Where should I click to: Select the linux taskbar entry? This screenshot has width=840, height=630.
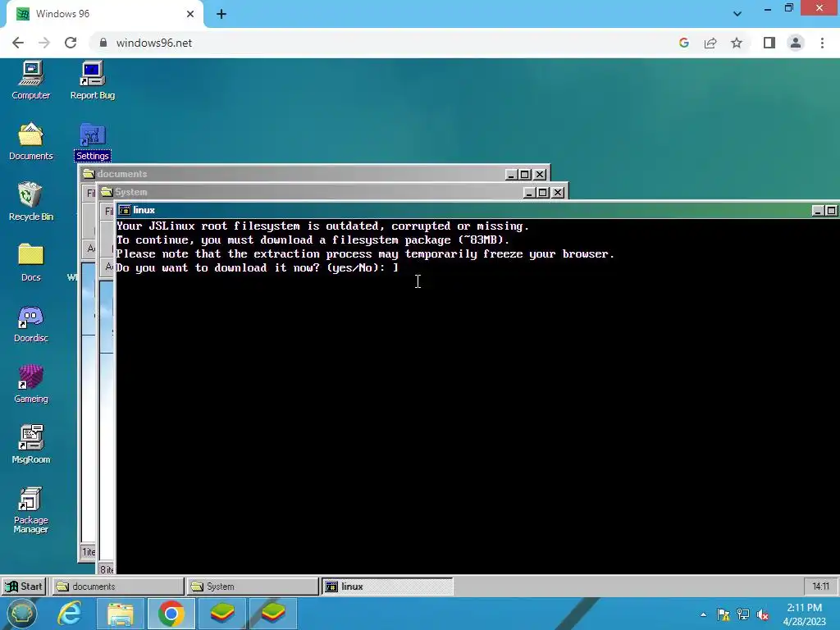coord(387,586)
